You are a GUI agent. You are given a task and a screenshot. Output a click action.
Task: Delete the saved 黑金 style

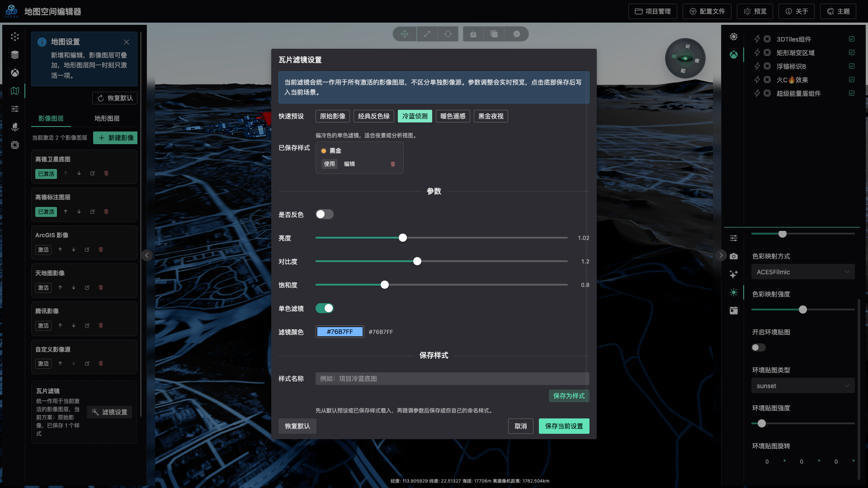click(x=392, y=164)
